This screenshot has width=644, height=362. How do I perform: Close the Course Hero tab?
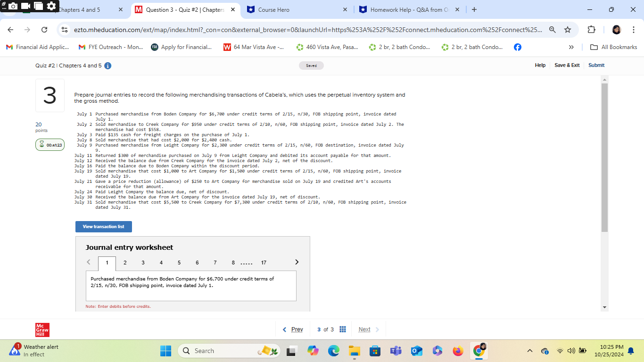point(345,9)
